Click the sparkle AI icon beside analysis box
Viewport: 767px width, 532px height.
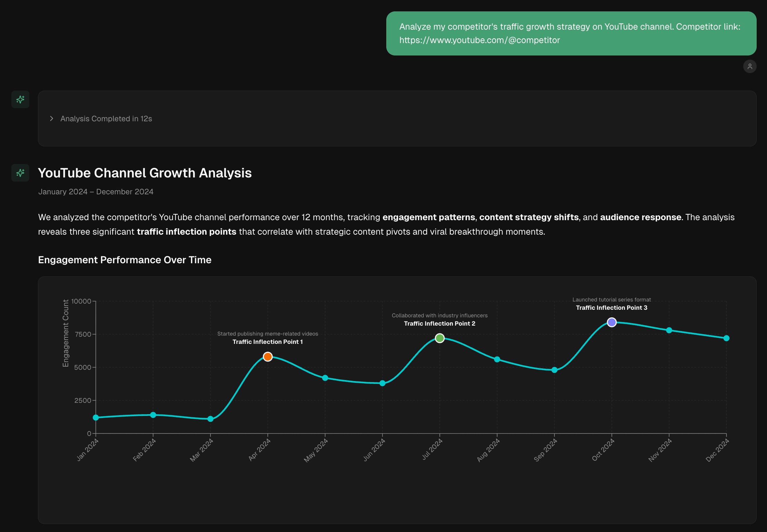pos(20,100)
